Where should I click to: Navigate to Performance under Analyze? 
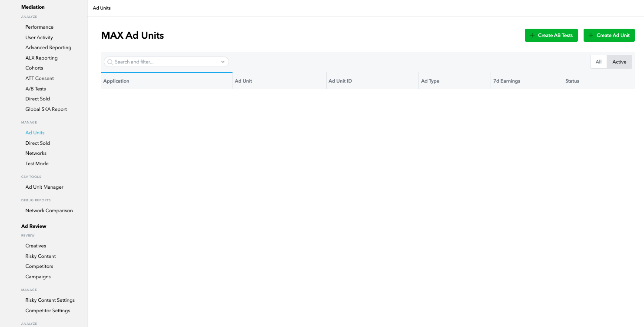(39, 27)
